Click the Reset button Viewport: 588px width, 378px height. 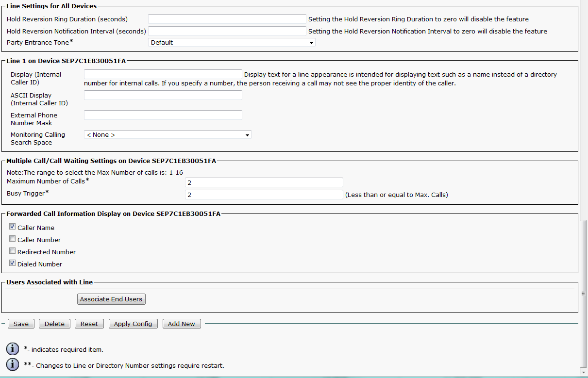coord(89,324)
